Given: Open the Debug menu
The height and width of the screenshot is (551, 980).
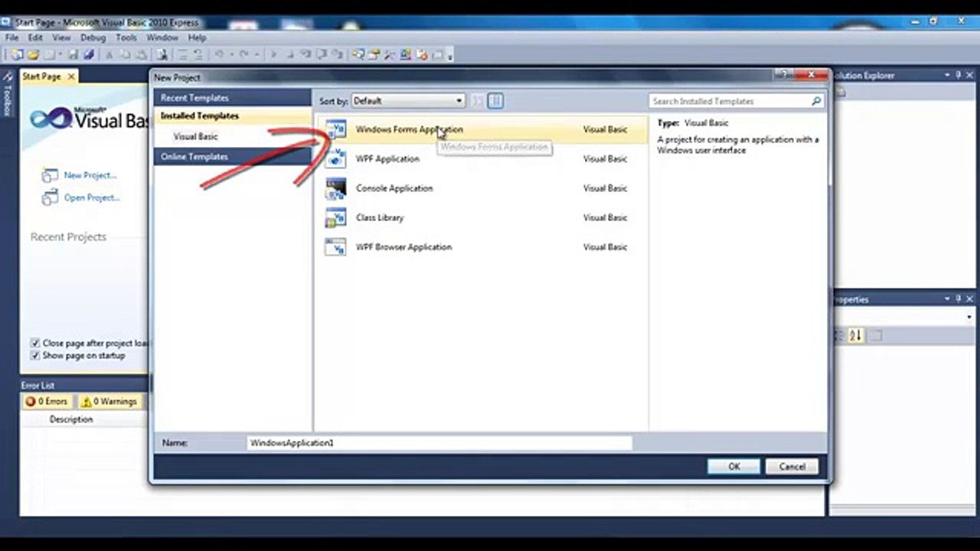Looking at the screenshot, I should coord(93,37).
